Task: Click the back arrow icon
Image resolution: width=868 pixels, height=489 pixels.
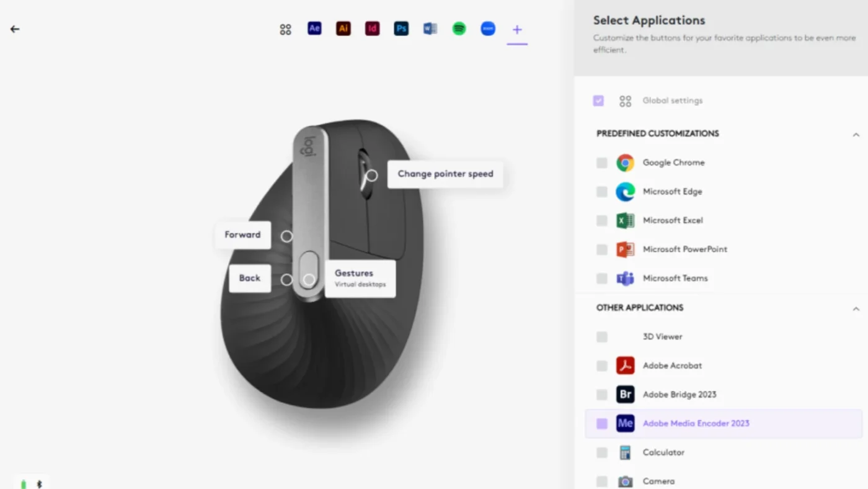Action: 15,29
